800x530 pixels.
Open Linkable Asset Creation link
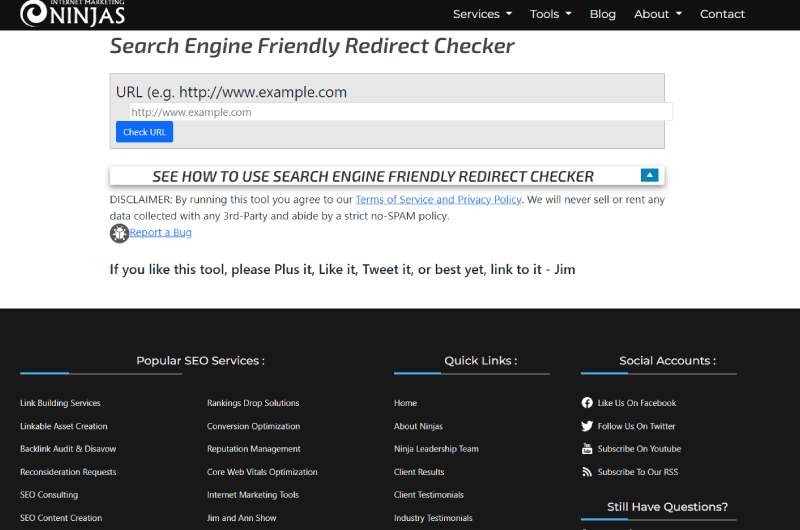click(x=64, y=426)
